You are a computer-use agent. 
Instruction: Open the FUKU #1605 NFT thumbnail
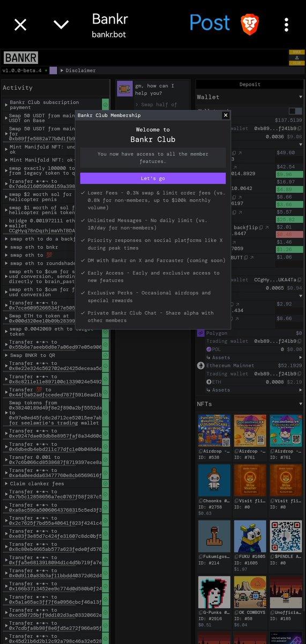[250, 536]
